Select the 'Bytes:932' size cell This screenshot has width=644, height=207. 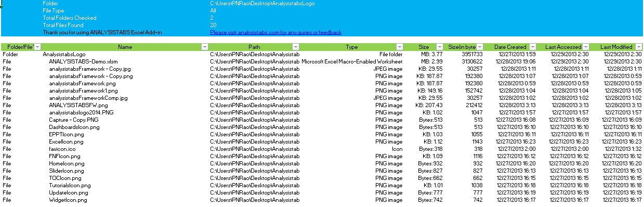pos(430,163)
